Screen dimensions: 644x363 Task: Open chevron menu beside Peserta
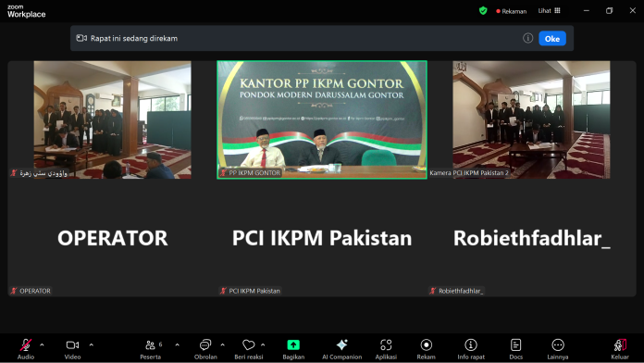click(x=177, y=344)
